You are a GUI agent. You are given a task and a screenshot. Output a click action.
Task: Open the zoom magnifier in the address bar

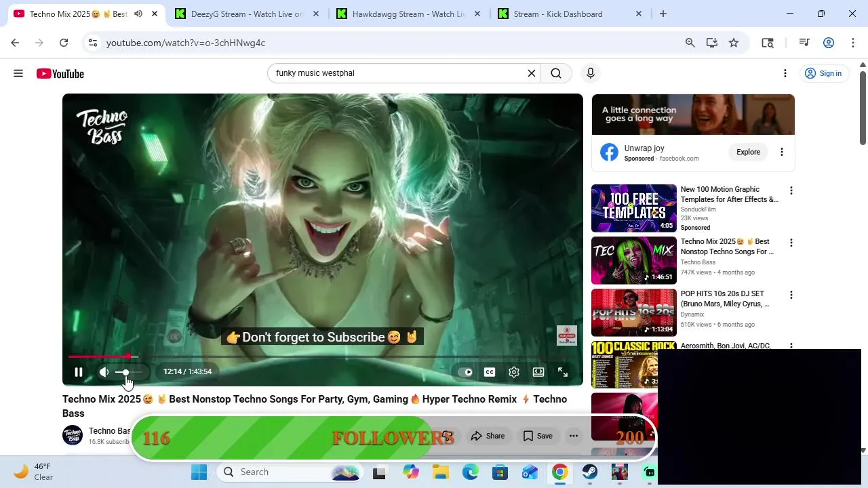690,43
